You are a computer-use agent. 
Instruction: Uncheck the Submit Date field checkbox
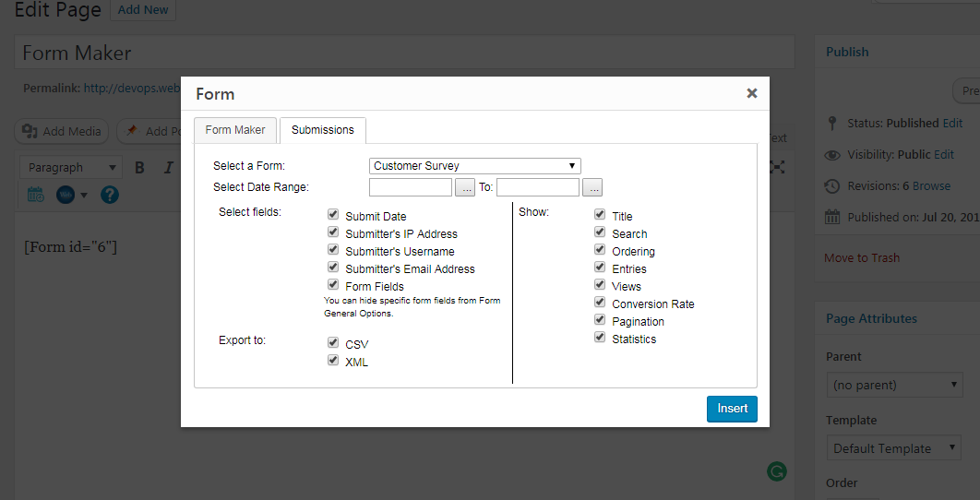pos(333,215)
